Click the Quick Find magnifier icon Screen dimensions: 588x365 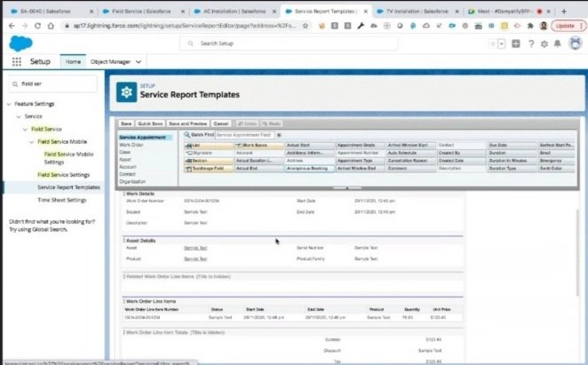tap(187, 134)
